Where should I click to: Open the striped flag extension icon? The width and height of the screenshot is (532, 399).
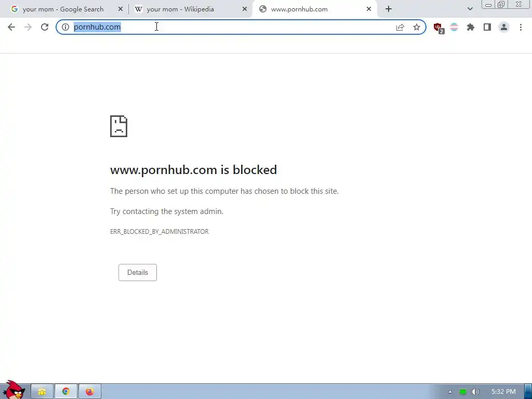click(454, 27)
